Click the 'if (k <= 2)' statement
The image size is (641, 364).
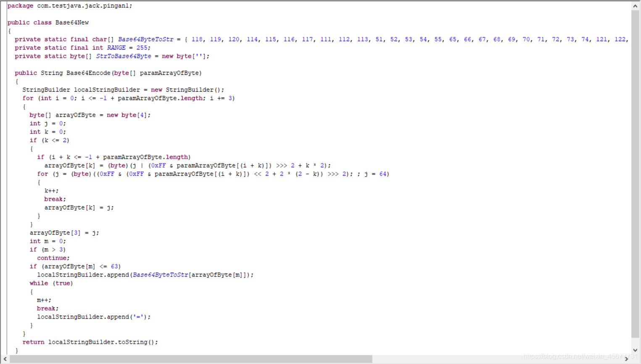pos(49,140)
